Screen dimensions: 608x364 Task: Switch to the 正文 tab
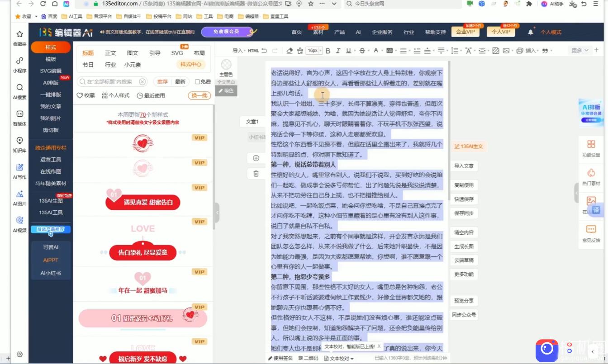point(110,53)
